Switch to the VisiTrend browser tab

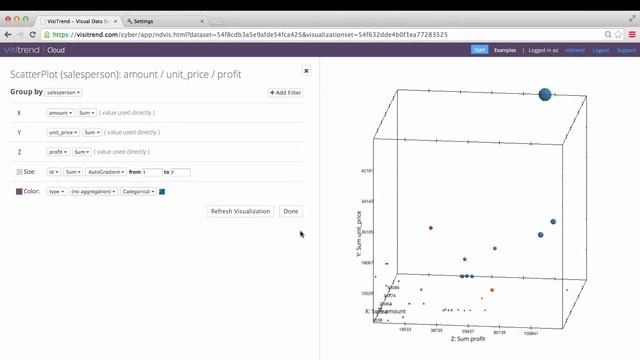(x=77, y=21)
